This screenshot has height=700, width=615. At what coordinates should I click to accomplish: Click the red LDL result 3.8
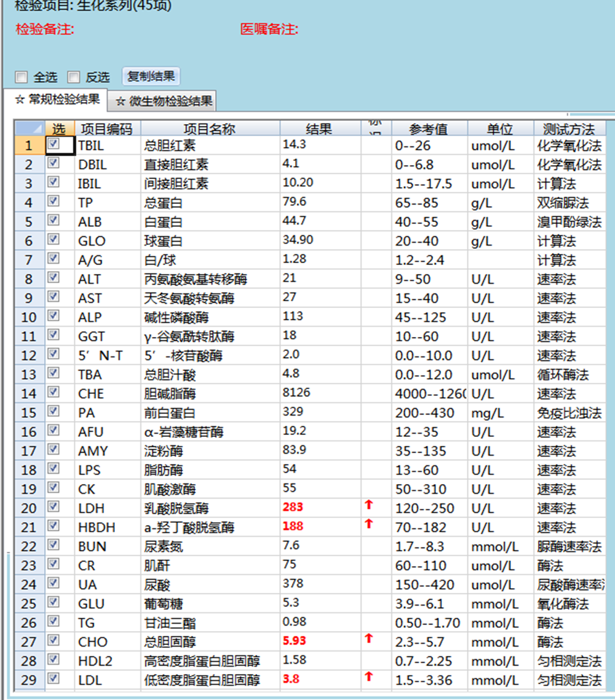291,679
